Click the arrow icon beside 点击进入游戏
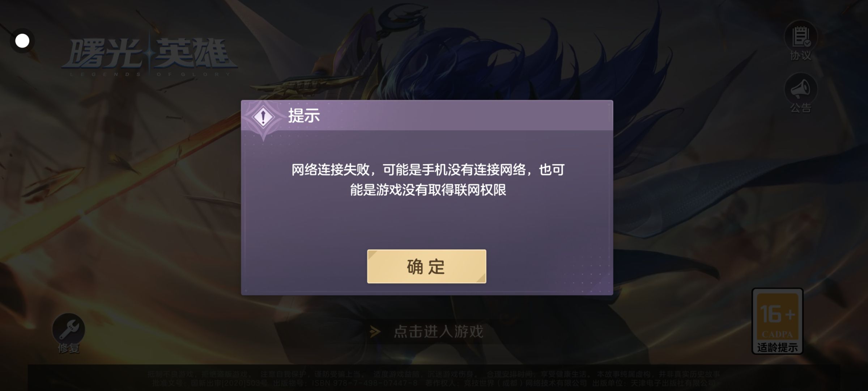The image size is (868, 391). click(x=375, y=331)
